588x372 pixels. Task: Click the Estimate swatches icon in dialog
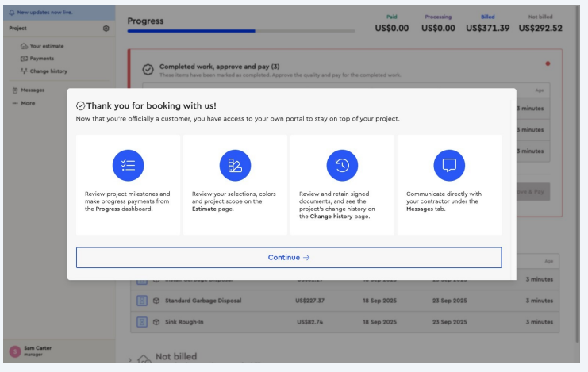click(x=235, y=165)
